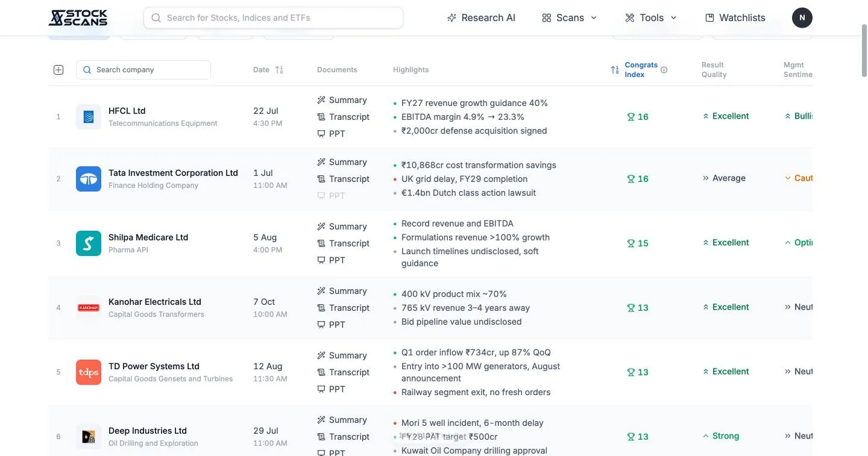Focus the Stocks, Indices and ETFs search
This screenshot has height=456, width=868.
273,17
